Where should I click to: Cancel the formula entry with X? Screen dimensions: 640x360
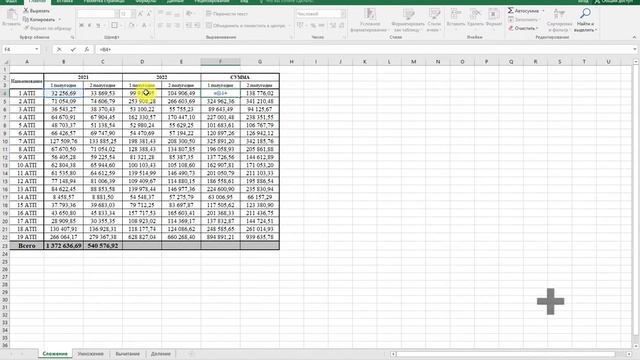pos(59,49)
